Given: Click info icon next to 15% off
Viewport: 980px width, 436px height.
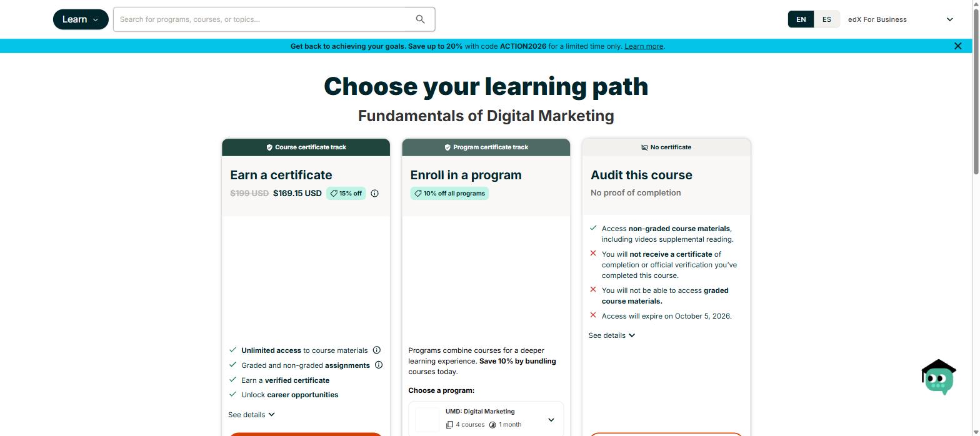Looking at the screenshot, I should [x=374, y=193].
